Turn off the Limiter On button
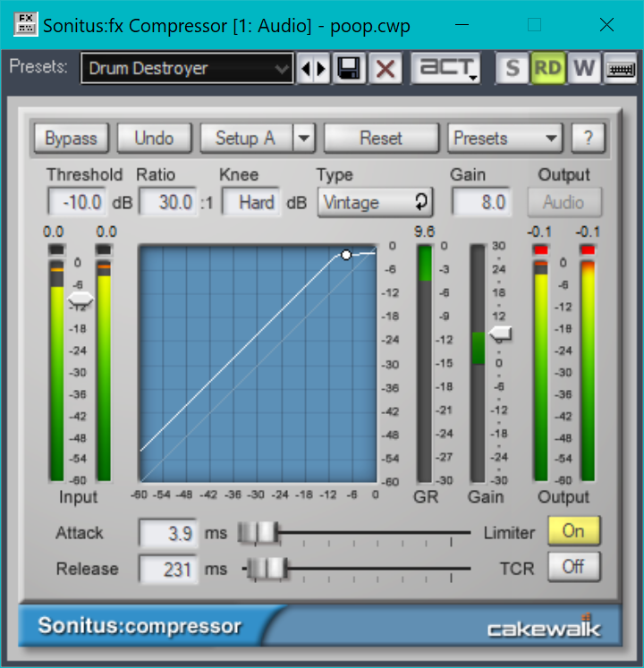Screen dimensions: 644x668 coord(573,531)
